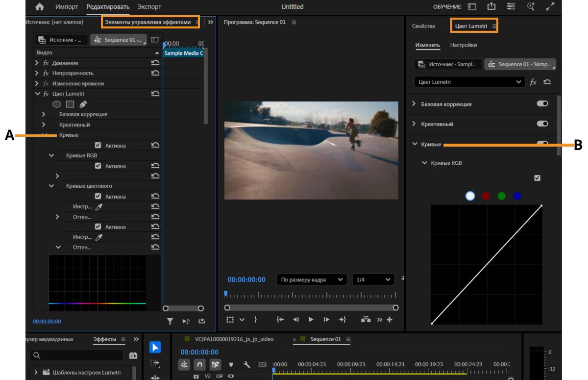
Task: Open the По размеру кадра zoom dropdown
Action: click(312, 279)
